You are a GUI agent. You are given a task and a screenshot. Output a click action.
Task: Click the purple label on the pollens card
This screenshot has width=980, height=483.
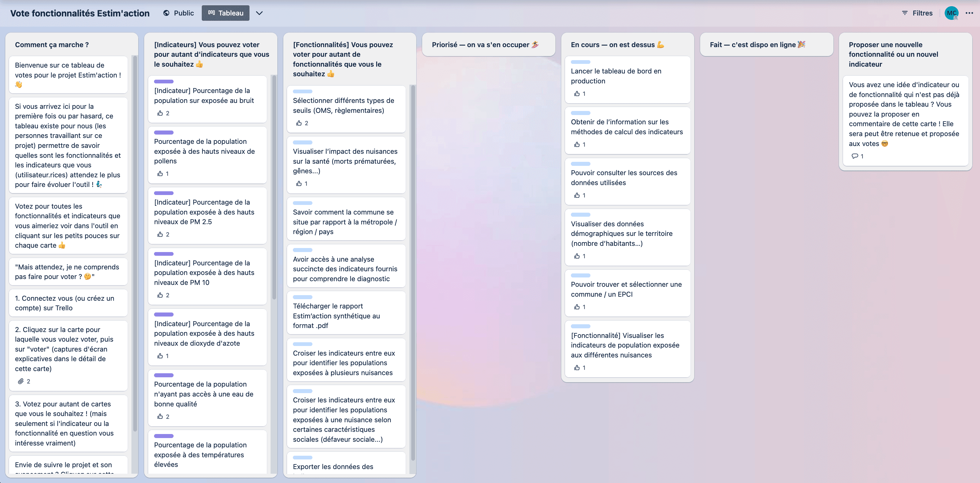164,132
